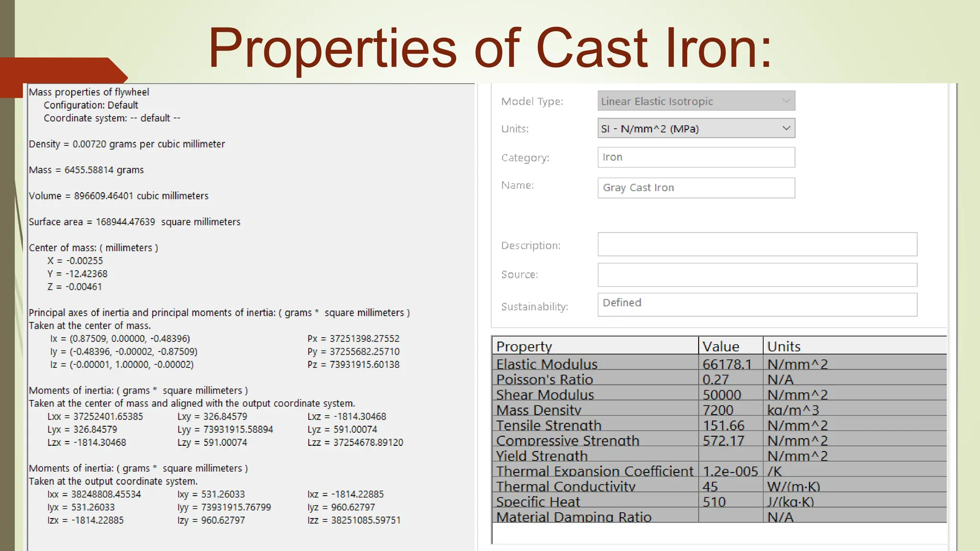
Task: Click the Units column header in table
Action: tap(855, 346)
